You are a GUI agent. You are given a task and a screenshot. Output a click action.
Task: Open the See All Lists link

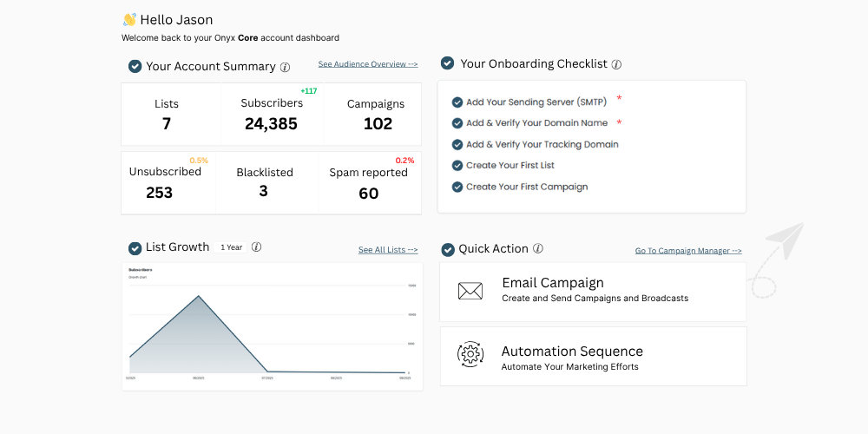[387, 250]
